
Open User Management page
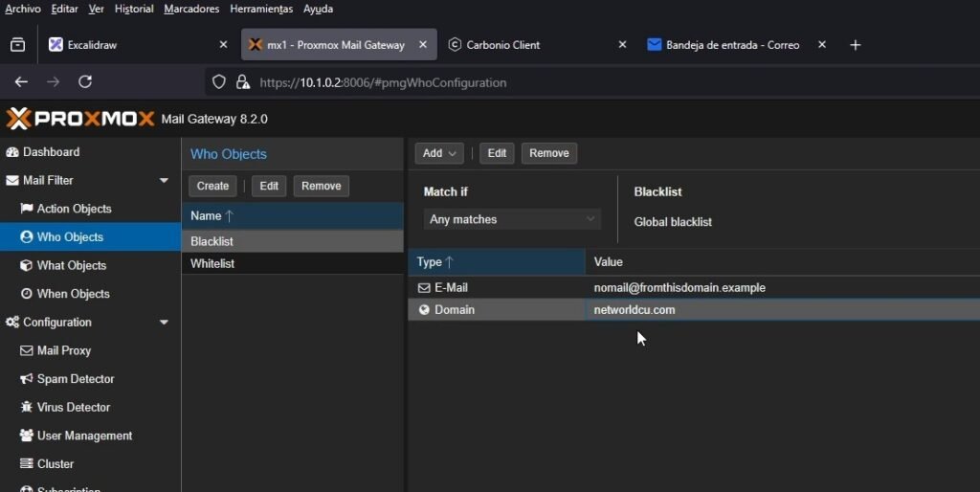[84, 436]
